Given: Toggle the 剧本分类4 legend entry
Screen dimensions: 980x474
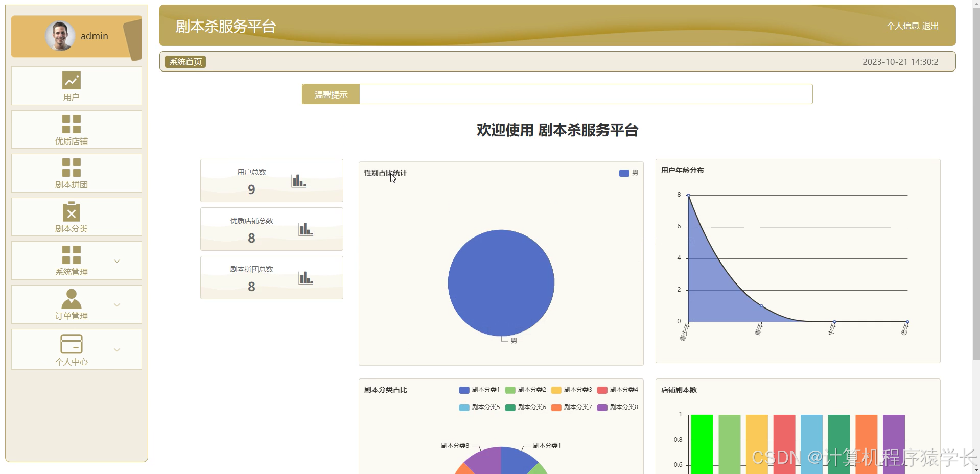Looking at the screenshot, I should click(617, 390).
